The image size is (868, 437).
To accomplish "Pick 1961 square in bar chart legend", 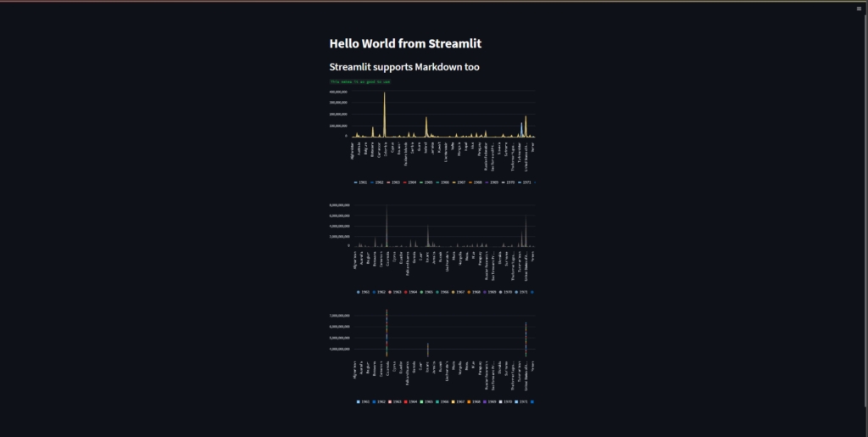I will pos(359,401).
